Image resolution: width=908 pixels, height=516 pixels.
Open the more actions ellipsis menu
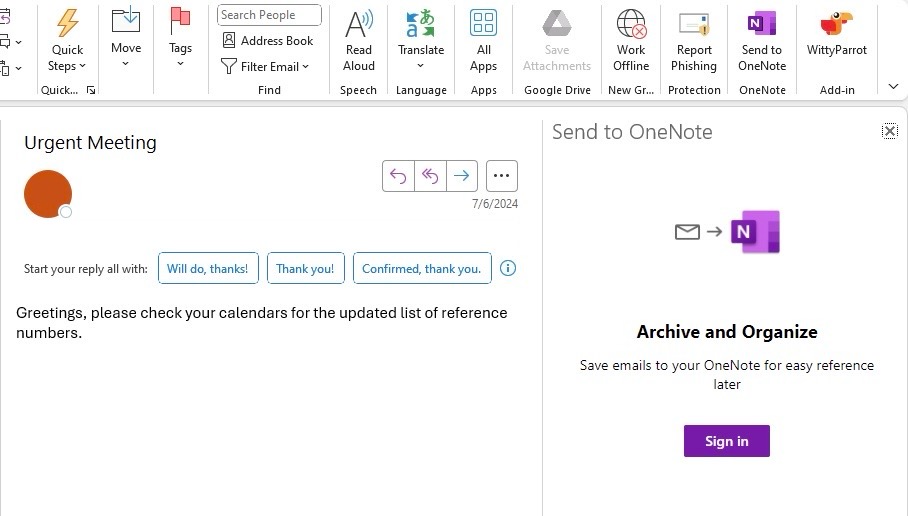coord(501,175)
